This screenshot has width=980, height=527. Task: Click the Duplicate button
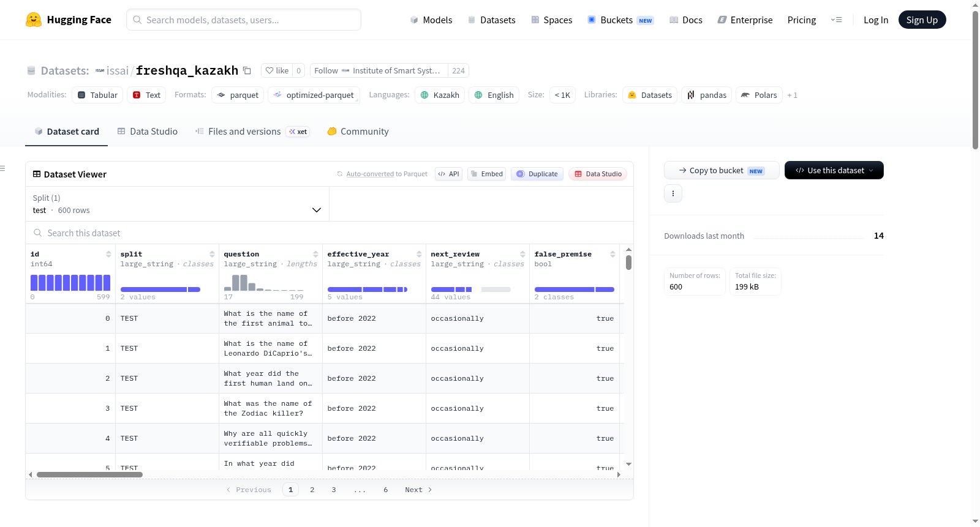coord(537,174)
